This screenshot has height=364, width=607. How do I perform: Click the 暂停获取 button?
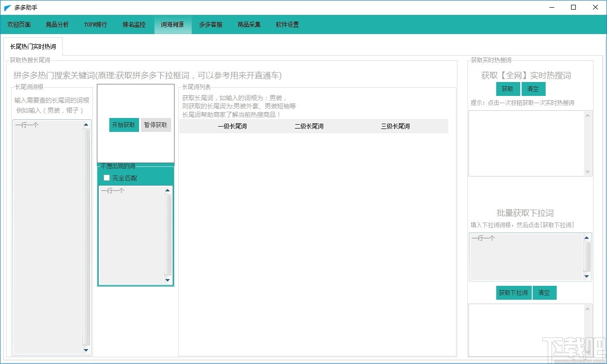[x=156, y=125]
